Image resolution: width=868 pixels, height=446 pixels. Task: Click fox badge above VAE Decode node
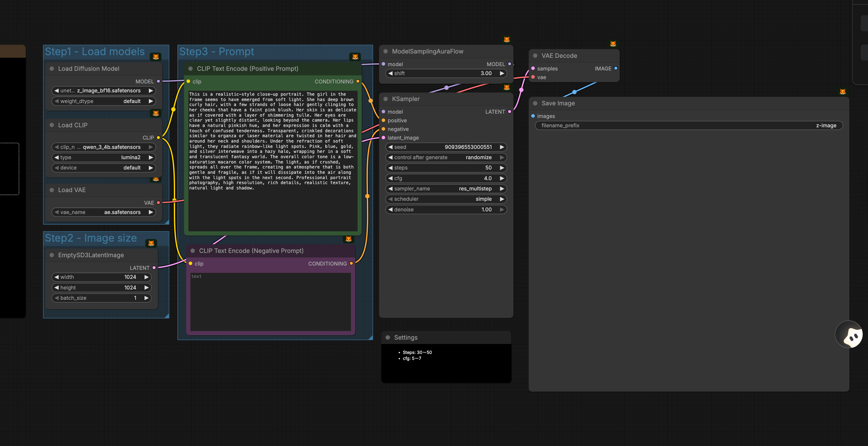click(x=613, y=44)
